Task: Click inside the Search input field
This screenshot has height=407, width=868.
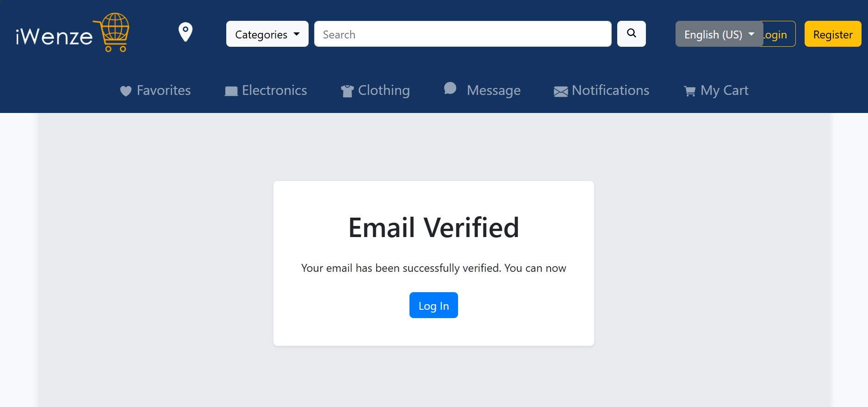Action: tap(463, 34)
